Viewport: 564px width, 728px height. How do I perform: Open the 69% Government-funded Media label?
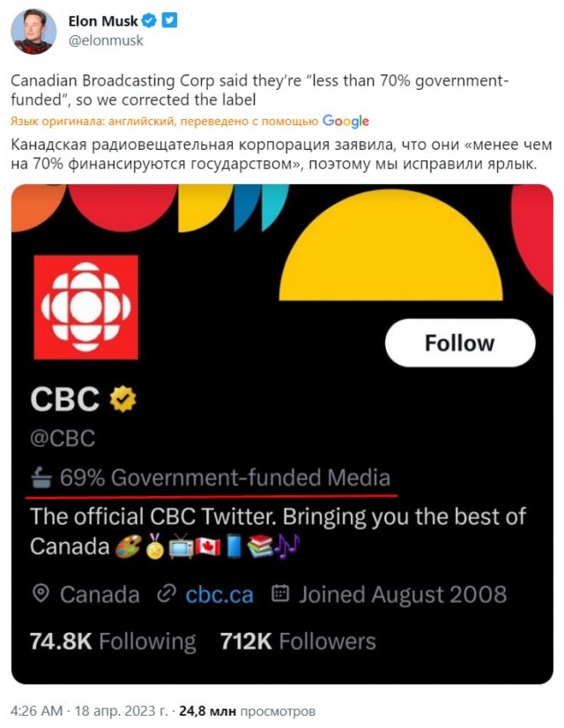point(225,479)
